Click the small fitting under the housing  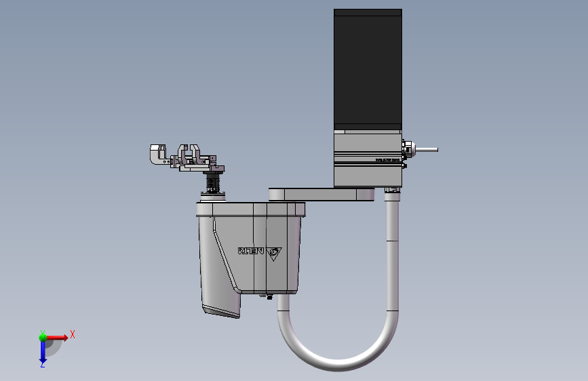(269, 297)
